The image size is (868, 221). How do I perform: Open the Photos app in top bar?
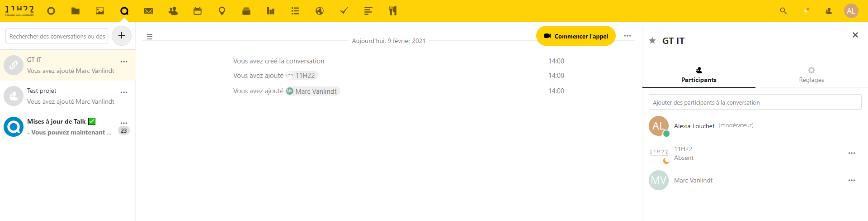pyautogui.click(x=100, y=11)
